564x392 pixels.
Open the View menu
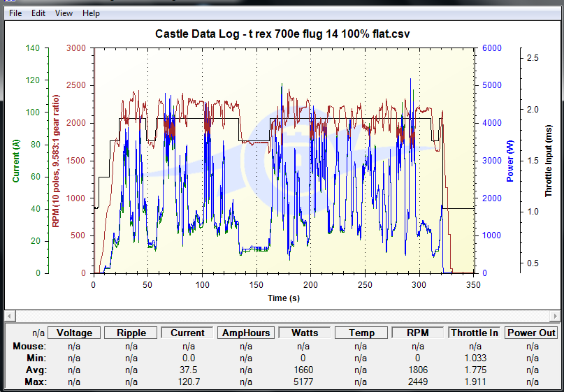pos(64,13)
